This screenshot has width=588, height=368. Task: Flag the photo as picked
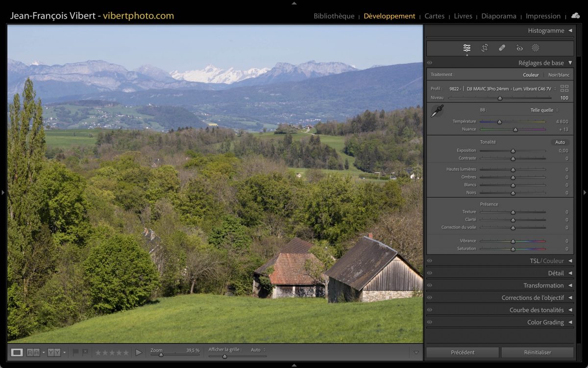click(75, 352)
